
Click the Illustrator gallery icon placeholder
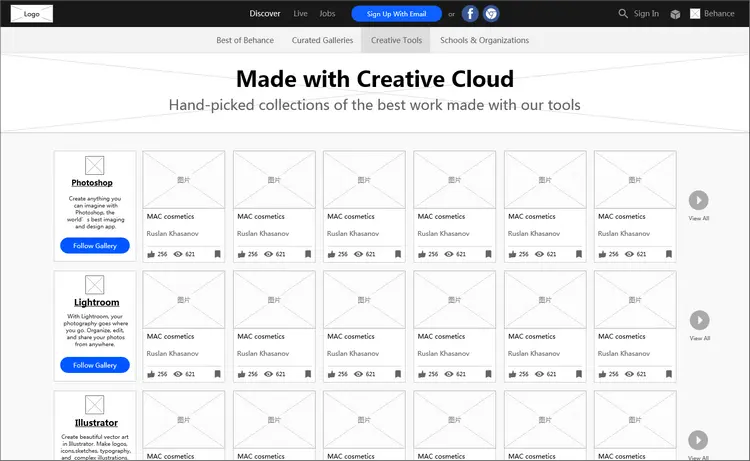point(95,405)
